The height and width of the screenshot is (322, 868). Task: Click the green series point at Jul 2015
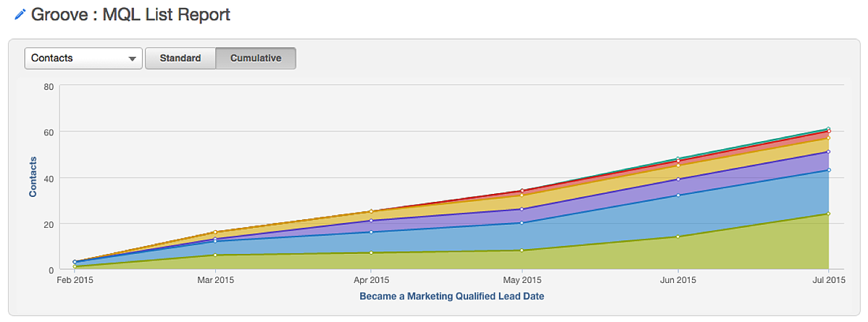pyautogui.click(x=828, y=213)
